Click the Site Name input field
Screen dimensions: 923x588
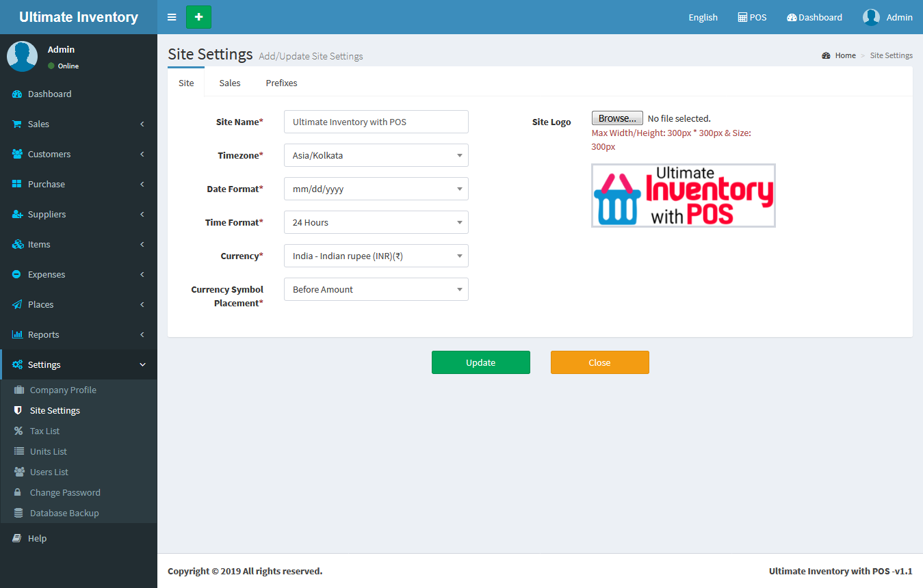[x=376, y=122]
